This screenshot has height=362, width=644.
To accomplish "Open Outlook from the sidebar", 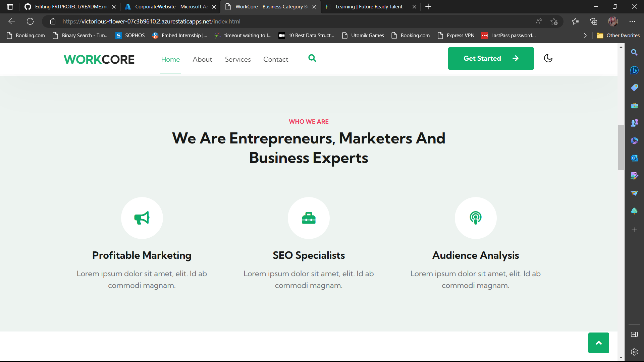I will pos(634,158).
